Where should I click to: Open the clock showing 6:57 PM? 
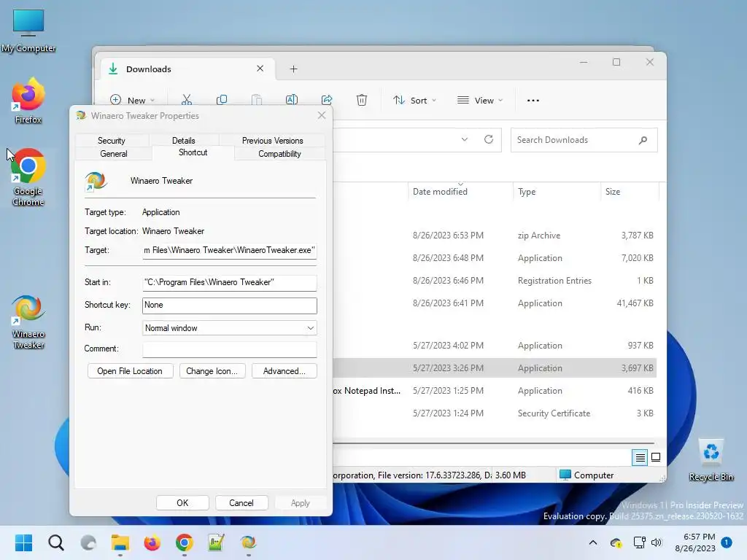(695, 542)
